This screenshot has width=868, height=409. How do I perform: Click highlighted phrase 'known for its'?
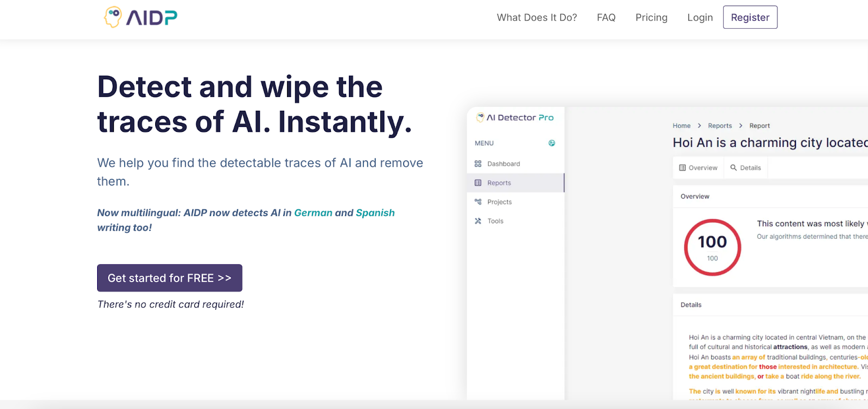coord(756,391)
